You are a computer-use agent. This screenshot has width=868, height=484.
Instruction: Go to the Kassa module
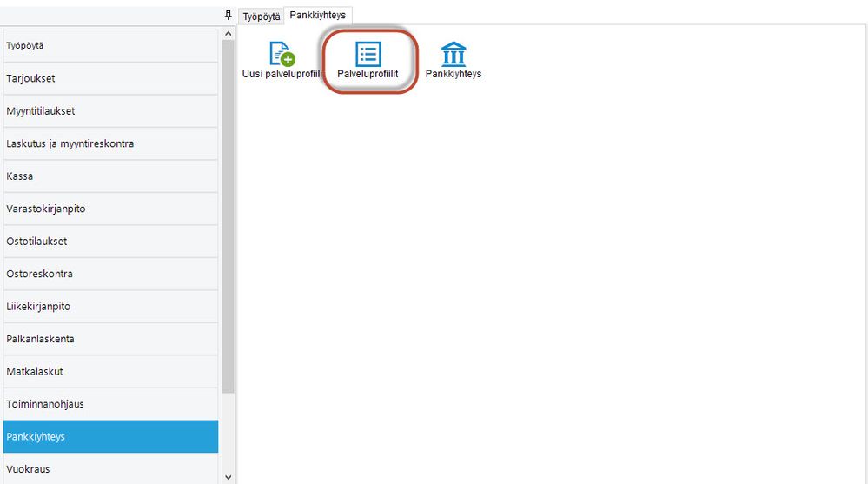[x=110, y=176]
